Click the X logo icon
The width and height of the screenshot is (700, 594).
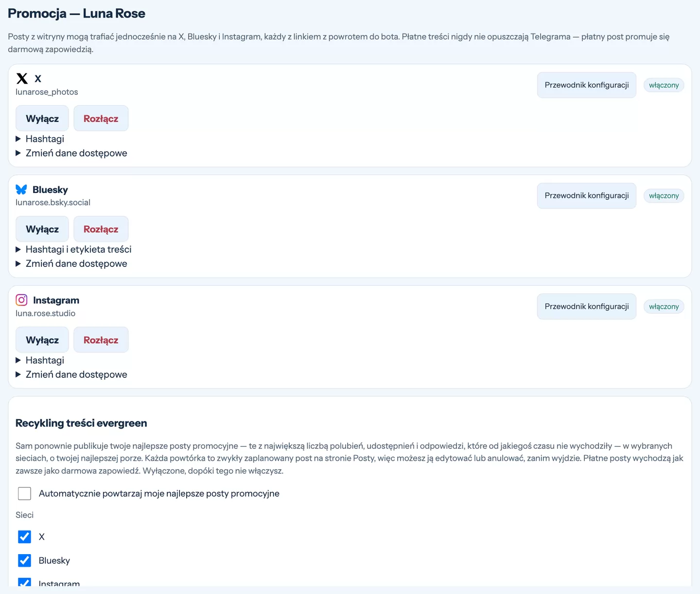coord(22,78)
